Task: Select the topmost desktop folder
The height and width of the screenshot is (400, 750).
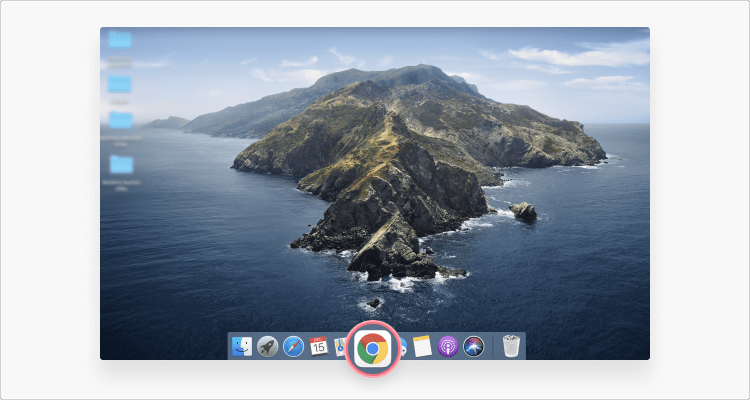Action: click(x=120, y=39)
